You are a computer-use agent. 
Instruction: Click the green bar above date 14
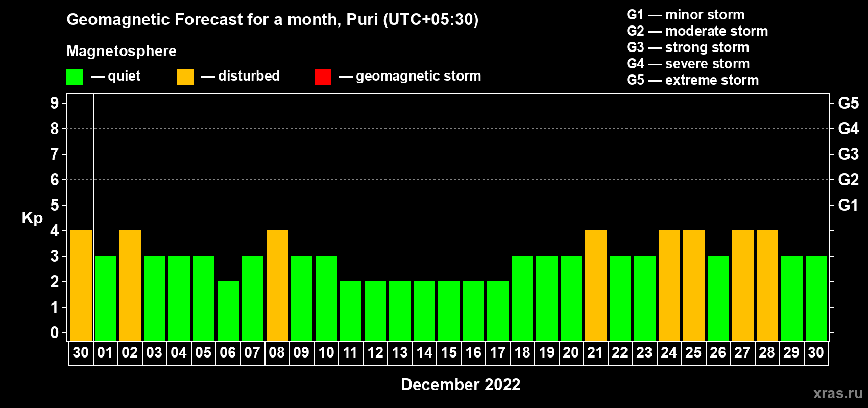pyautogui.click(x=424, y=311)
